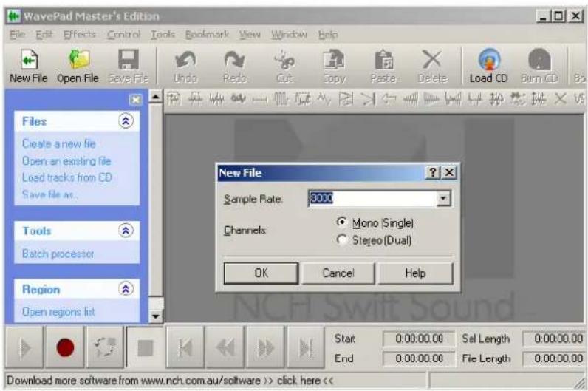Collapse the Region panel section
Screen dimensions: 588x391
click(126, 289)
